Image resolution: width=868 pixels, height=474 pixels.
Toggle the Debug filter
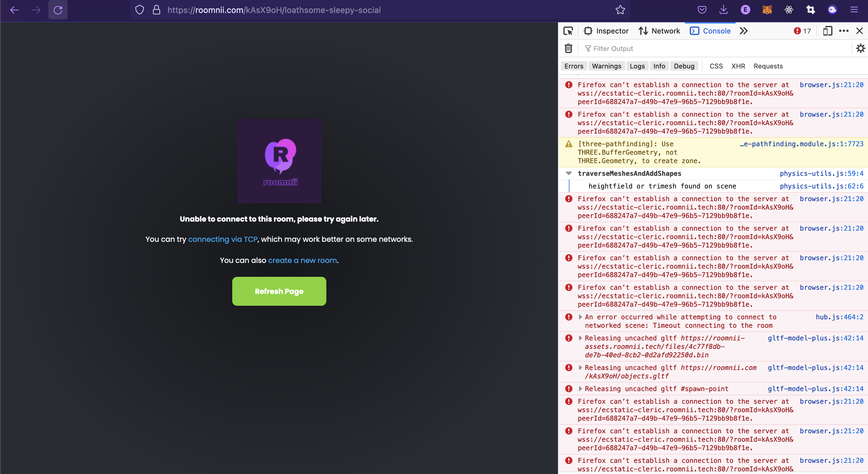click(684, 66)
